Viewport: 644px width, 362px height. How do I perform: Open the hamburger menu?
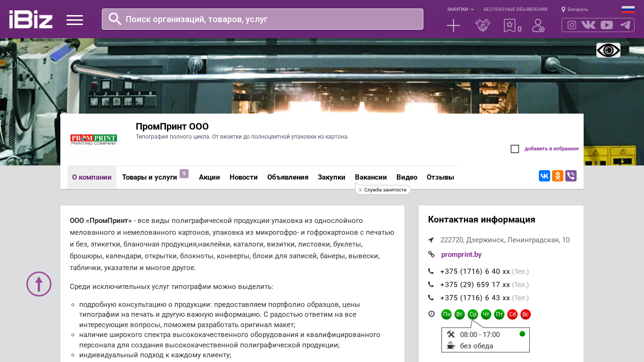click(74, 20)
